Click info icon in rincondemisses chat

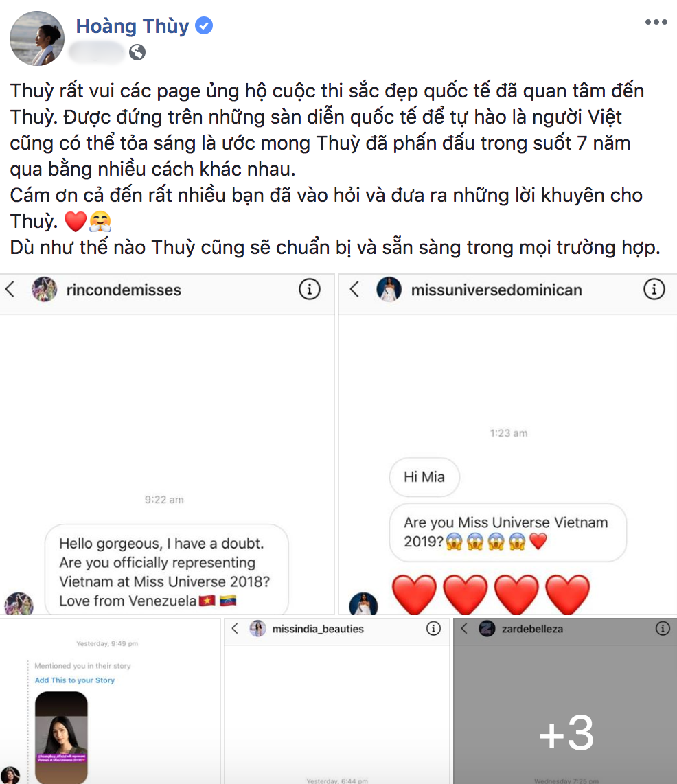pyautogui.click(x=310, y=290)
